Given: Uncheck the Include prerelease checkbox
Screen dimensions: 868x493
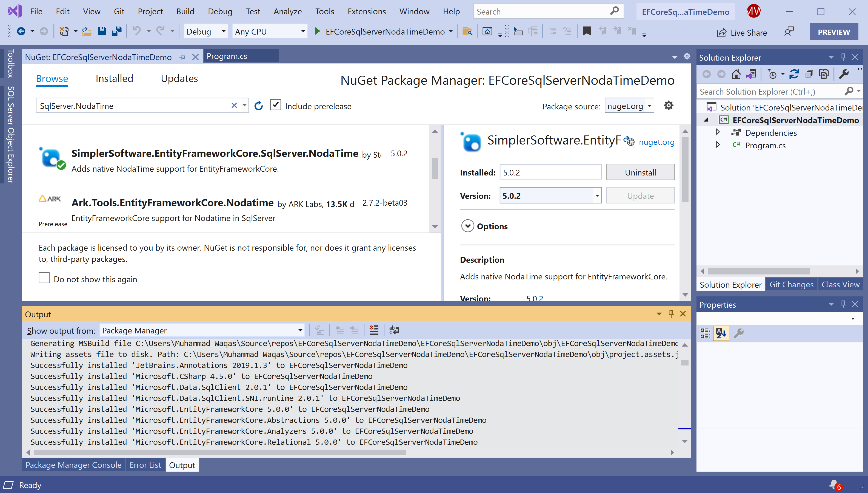Looking at the screenshot, I should coord(276,105).
